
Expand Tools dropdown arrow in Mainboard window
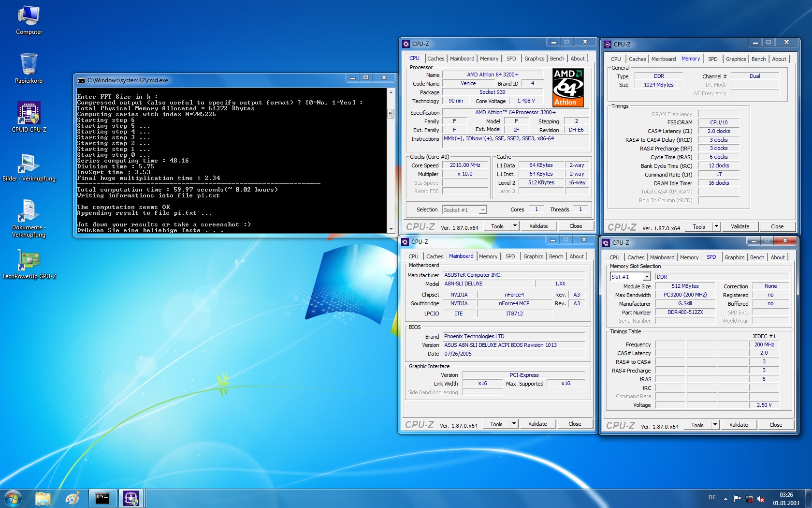514,424
